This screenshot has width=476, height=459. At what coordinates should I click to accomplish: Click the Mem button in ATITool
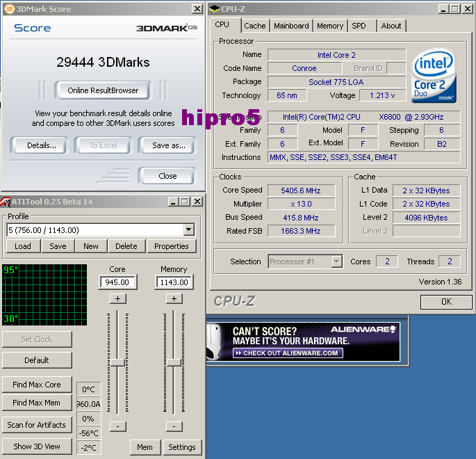pyautogui.click(x=145, y=447)
